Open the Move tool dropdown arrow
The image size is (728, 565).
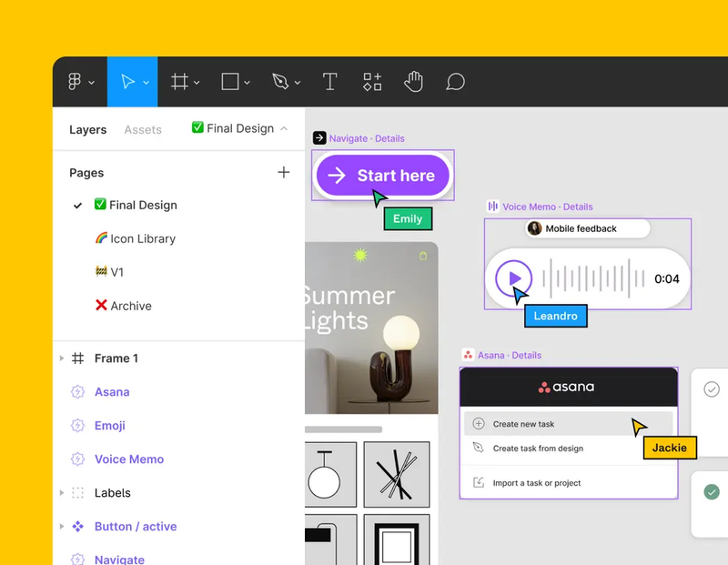pyautogui.click(x=147, y=83)
